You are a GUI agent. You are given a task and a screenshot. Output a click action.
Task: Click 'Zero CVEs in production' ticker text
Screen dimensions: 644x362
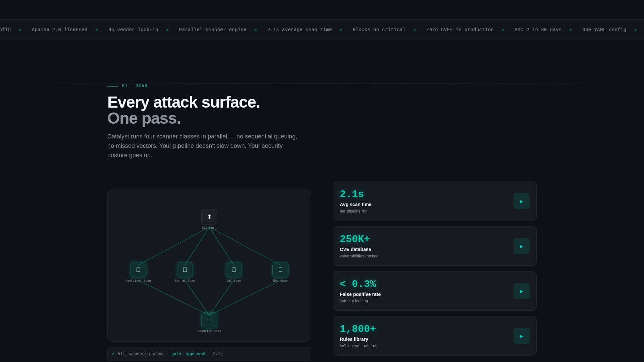pos(460,29)
